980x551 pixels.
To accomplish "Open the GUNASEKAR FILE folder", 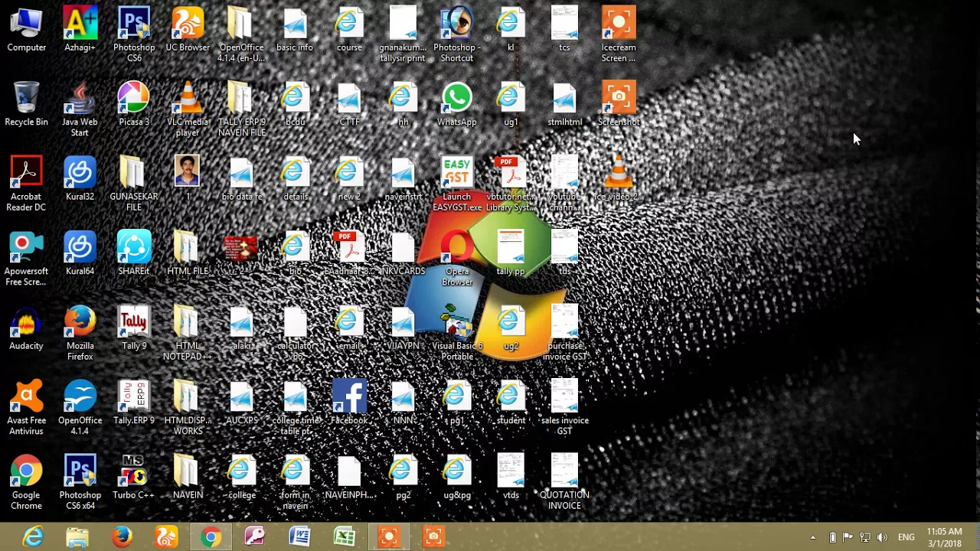I will tap(134, 184).
